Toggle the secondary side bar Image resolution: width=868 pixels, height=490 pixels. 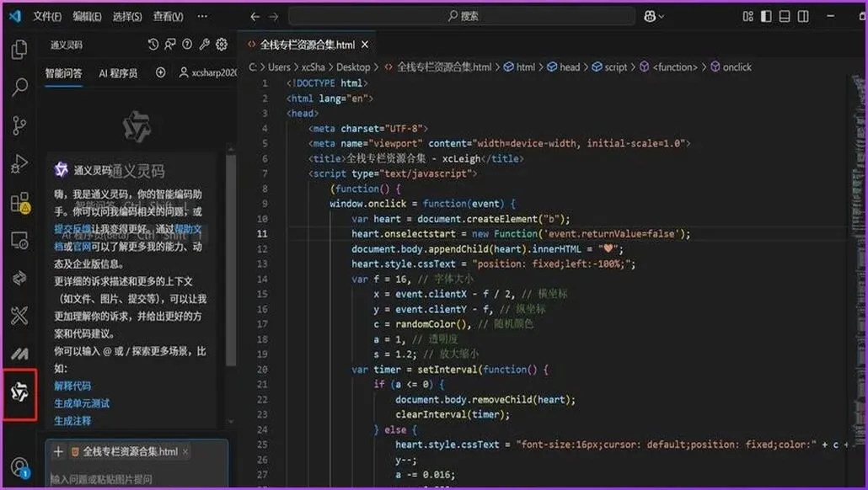(x=803, y=16)
